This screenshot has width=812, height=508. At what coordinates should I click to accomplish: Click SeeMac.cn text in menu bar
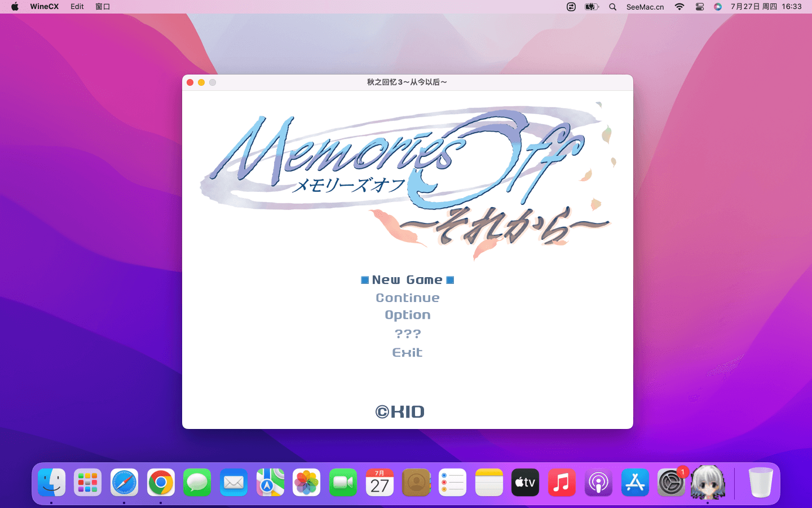[645, 7]
